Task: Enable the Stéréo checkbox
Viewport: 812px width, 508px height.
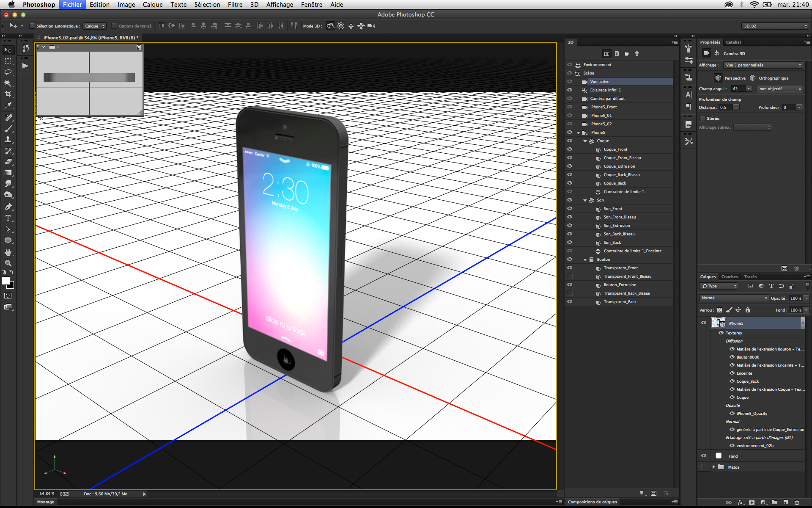Action: pos(702,118)
